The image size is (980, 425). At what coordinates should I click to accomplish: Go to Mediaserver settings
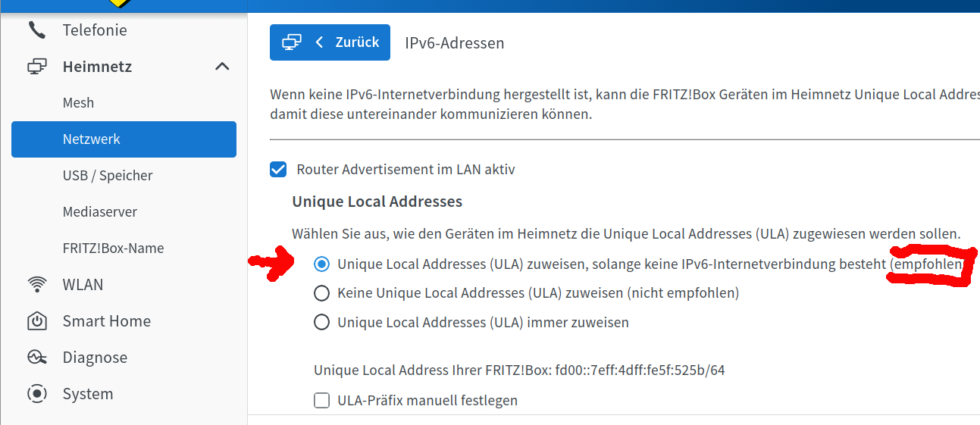click(x=99, y=212)
